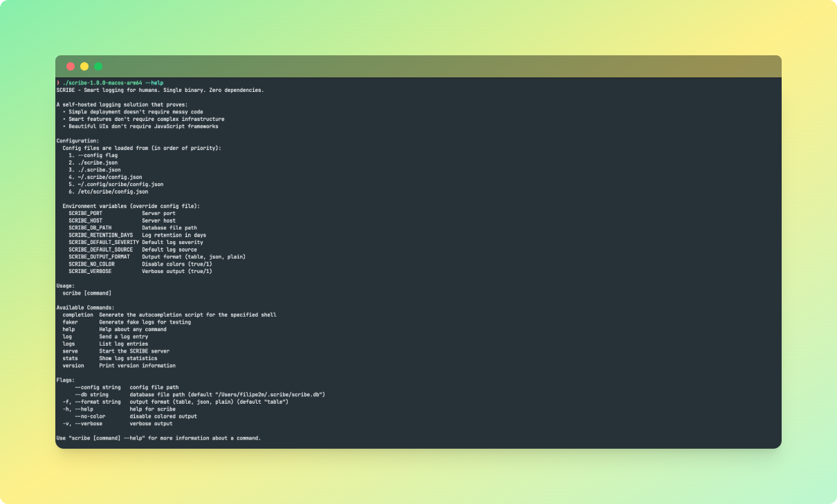
Task: Click 'Use "scribe [command] --help"' footer line
Action: point(158,438)
